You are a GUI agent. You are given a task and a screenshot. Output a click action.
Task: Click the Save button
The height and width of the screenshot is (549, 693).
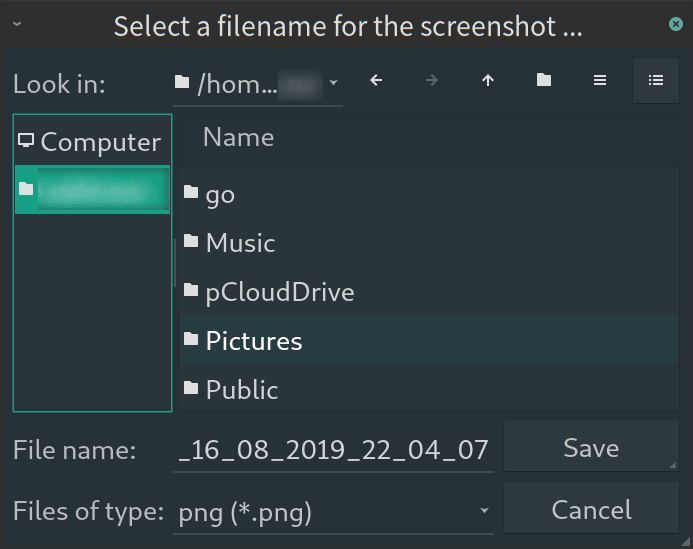click(591, 447)
